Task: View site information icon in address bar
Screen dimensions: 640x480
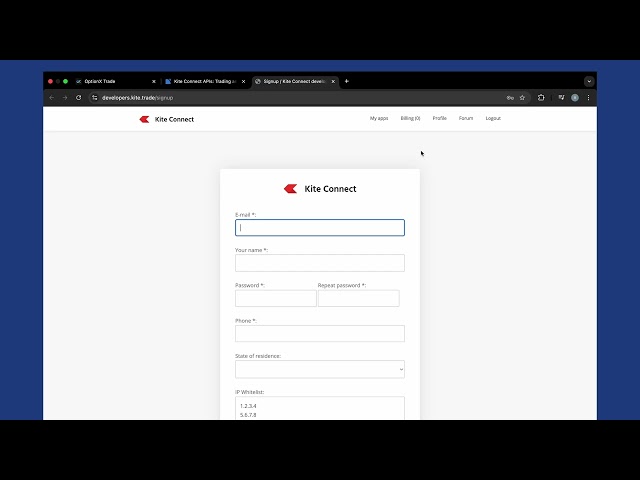Action: pos(95,98)
